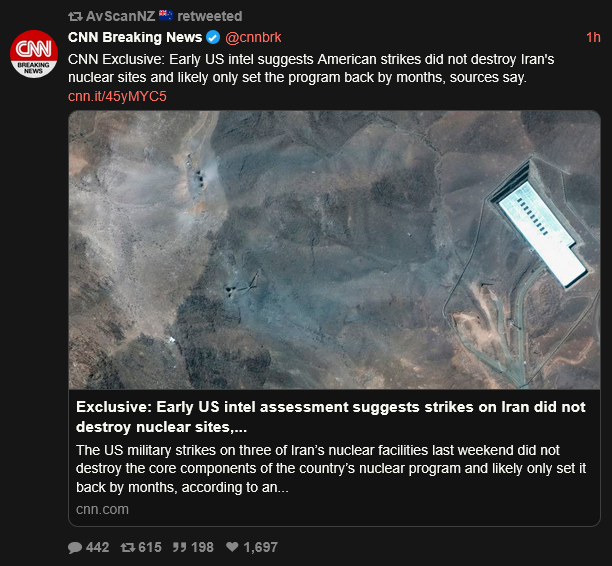Screen dimensions: 612x566
Task: Open the cnn.it/45yMYC5 link
Action: [117, 96]
